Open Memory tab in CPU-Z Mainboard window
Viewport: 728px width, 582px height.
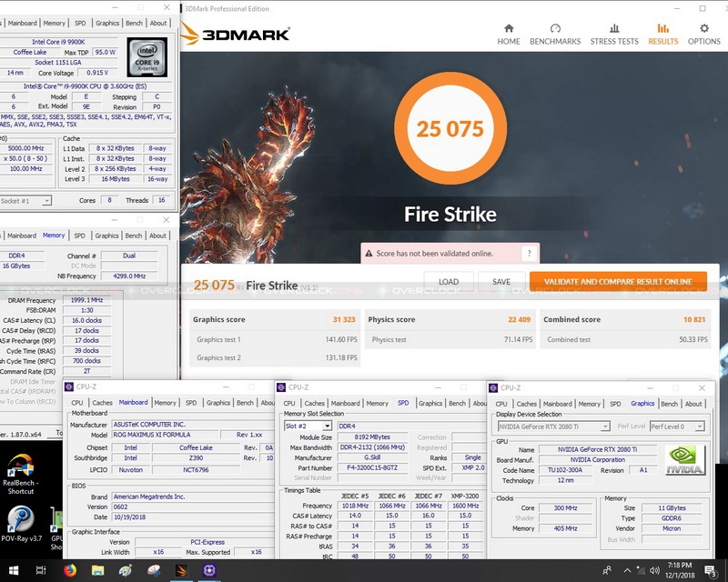pyautogui.click(x=165, y=403)
